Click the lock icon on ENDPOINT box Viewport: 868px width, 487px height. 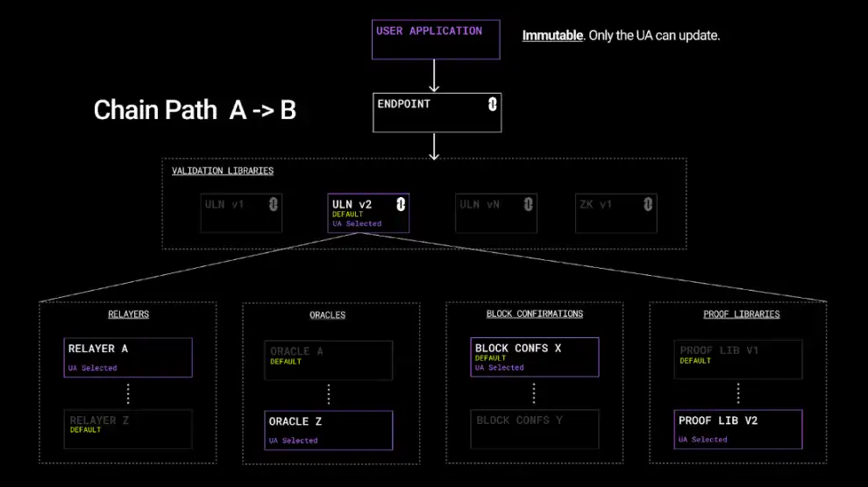coord(492,104)
